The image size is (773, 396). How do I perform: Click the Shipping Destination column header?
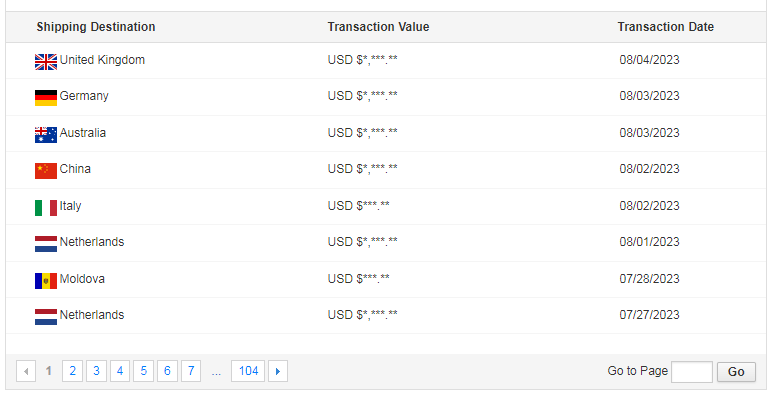[x=96, y=27]
